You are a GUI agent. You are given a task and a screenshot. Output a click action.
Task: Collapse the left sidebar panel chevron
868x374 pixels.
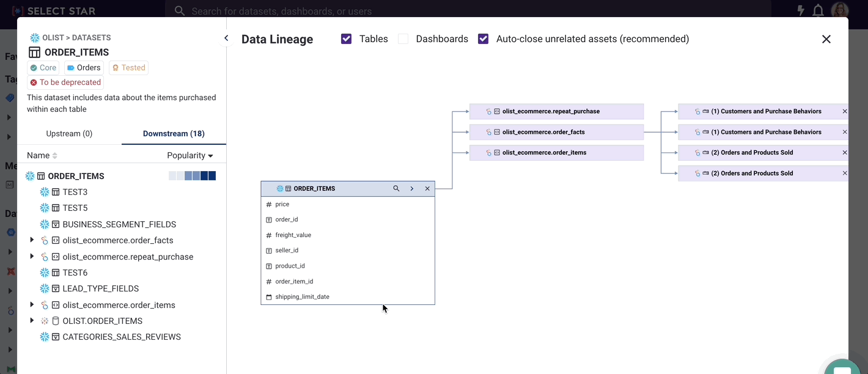pos(226,38)
